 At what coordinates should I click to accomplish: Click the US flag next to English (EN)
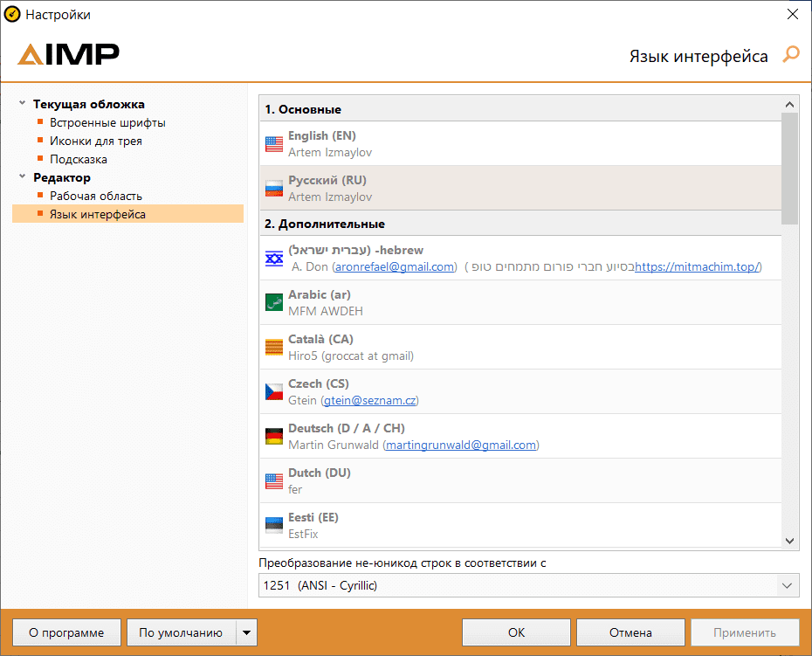pos(274,143)
